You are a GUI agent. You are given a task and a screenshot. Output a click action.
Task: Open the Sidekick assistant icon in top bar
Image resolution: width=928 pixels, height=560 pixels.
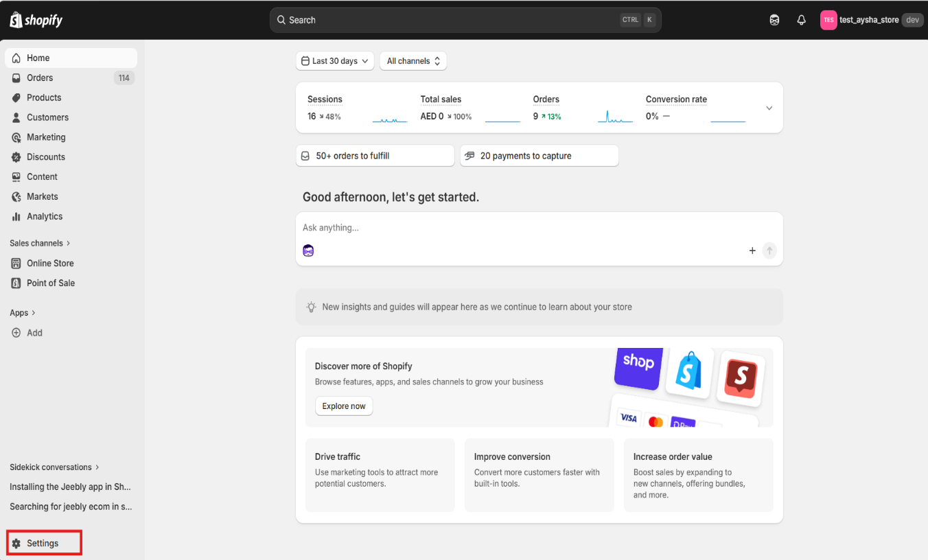coord(774,20)
